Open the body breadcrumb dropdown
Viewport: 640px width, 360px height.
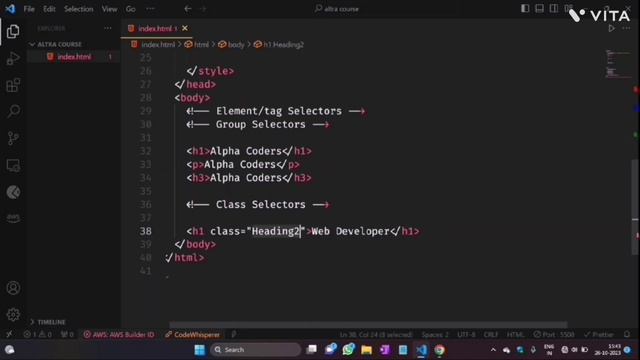[231, 44]
